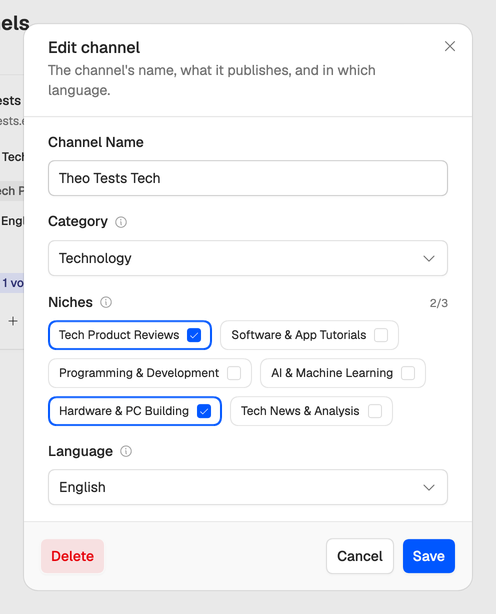This screenshot has width=496, height=614.
Task: Click the Category label text
Action: pyautogui.click(x=78, y=222)
